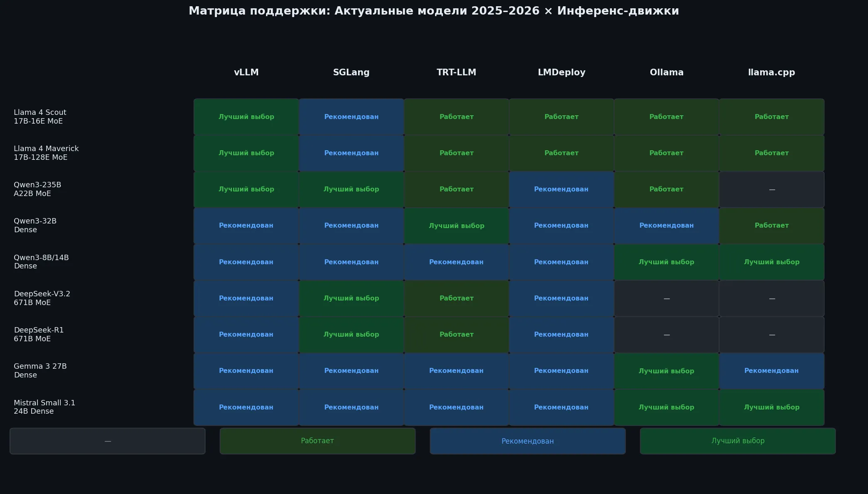Select DeepSeek-R1 TRT-LLM Работает cell

pos(456,334)
